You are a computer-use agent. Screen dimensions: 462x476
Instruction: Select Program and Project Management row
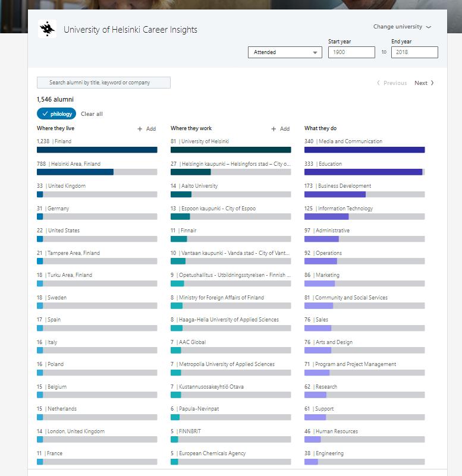[364, 368]
